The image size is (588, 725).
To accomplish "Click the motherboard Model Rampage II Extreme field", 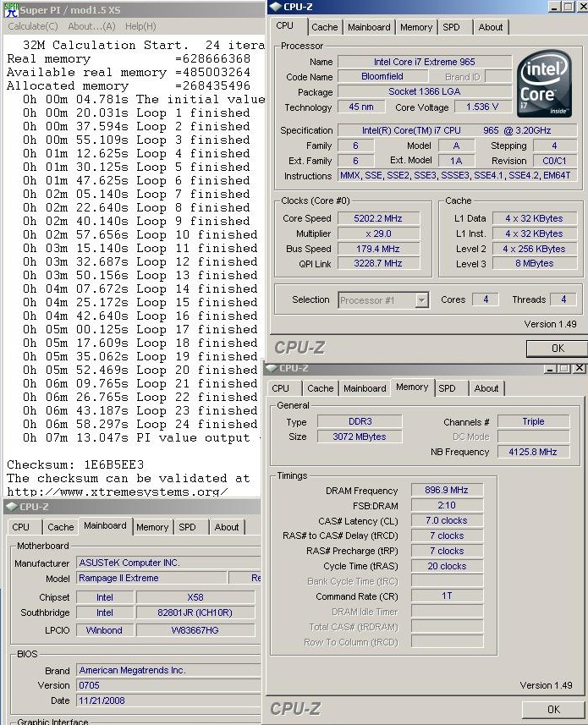I will click(151, 578).
